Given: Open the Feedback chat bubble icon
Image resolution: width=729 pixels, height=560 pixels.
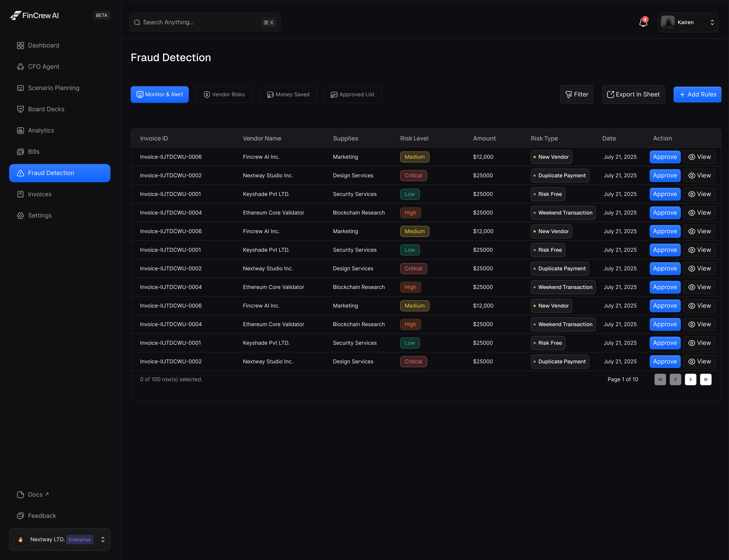Looking at the screenshot, I should point(20,516).
